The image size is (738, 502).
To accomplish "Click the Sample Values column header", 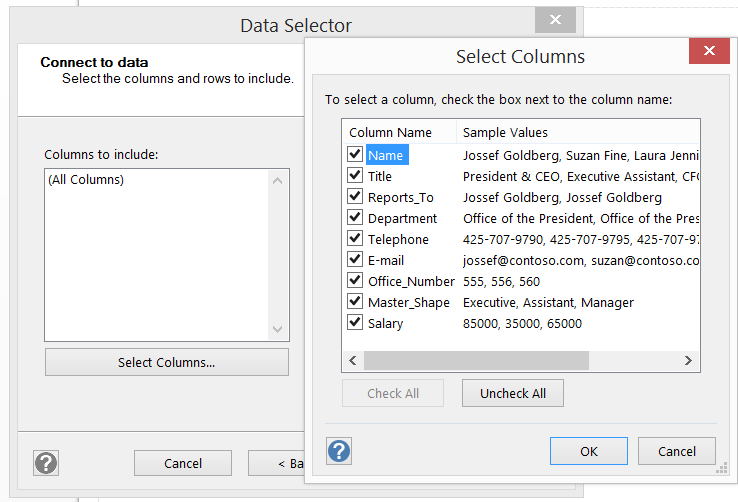I will (x=505, y=132).
